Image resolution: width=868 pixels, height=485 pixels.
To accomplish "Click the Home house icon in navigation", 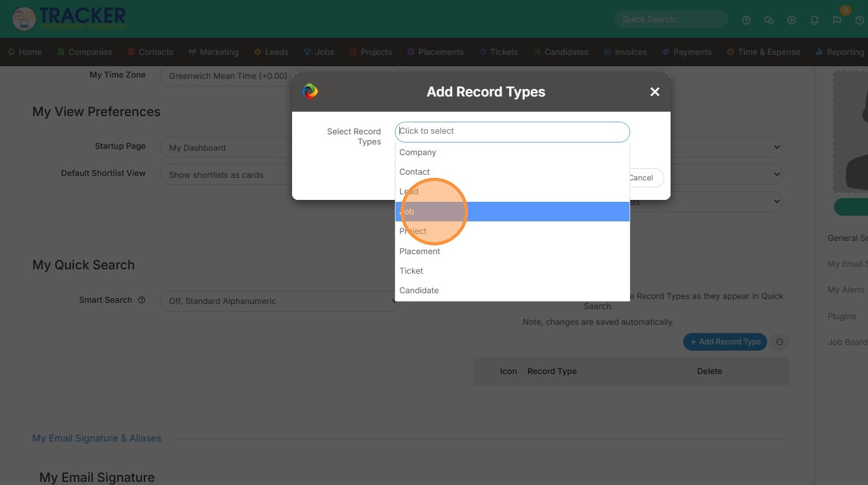I will click(11, 52).
